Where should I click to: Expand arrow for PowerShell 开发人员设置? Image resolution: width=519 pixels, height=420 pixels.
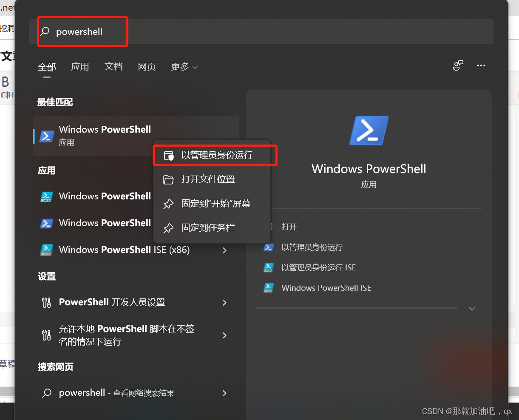[224, 303]
